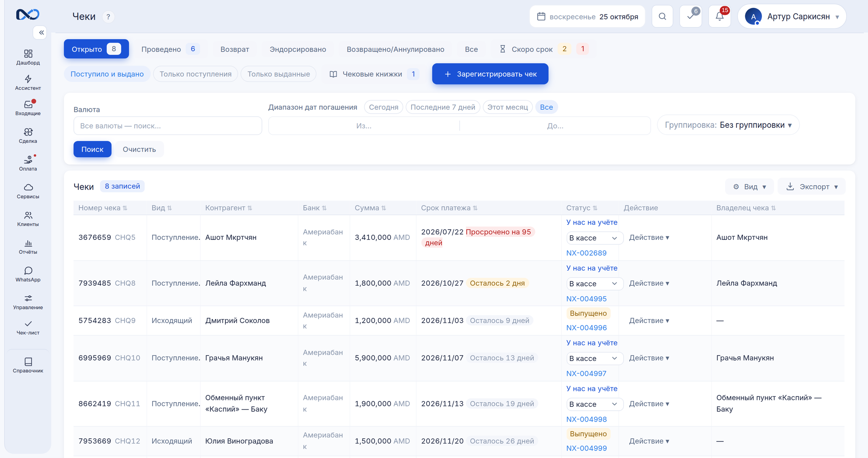Open Чек-лист checkmark in sidebar
This screenshot has height=458, width=868.
pyautogui.click(x=28, y=327)
